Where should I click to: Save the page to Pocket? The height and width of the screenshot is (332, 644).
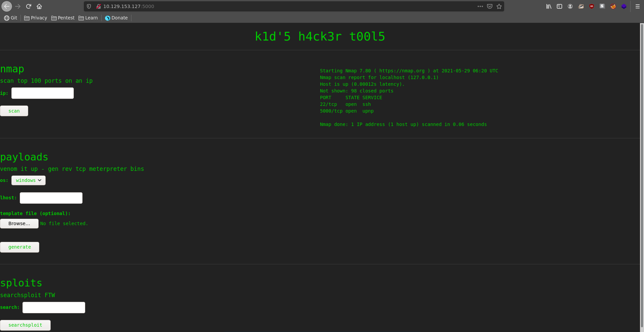[490, 6]
